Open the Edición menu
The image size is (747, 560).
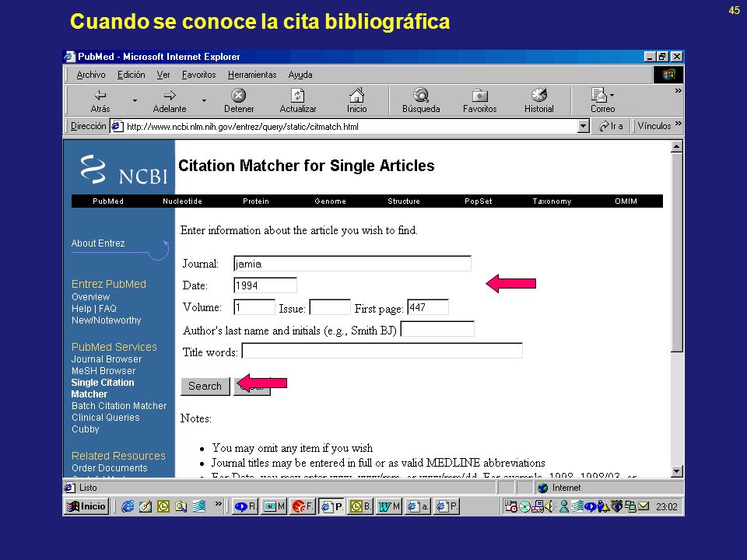131,75
